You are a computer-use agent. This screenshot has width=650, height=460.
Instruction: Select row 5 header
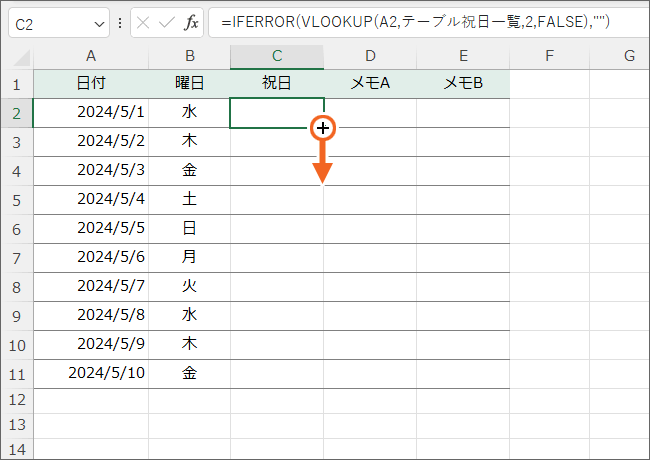[17, 201]
